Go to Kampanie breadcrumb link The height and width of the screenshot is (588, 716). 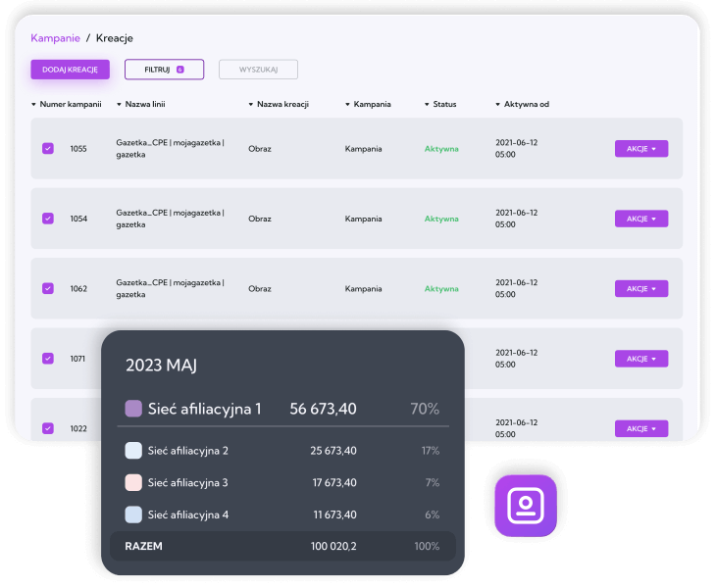pos(55,38)
